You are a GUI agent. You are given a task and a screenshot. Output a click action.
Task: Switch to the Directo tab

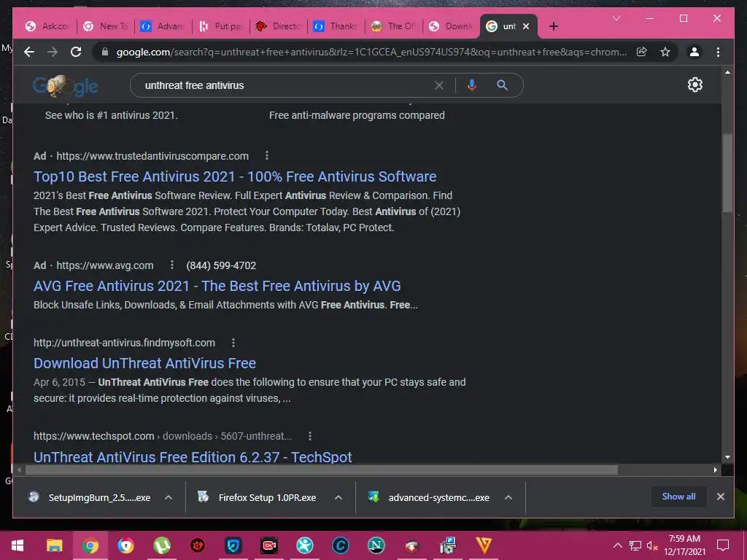tap(279, 26)
